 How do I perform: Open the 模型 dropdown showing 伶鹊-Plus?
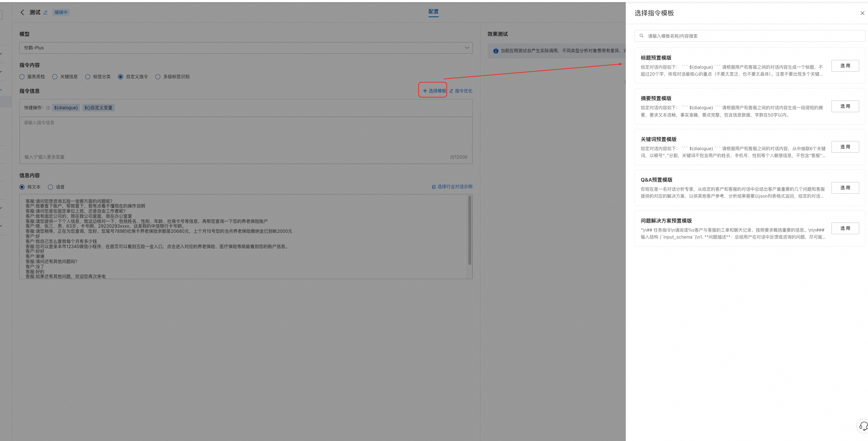click(x=246, y=48)
